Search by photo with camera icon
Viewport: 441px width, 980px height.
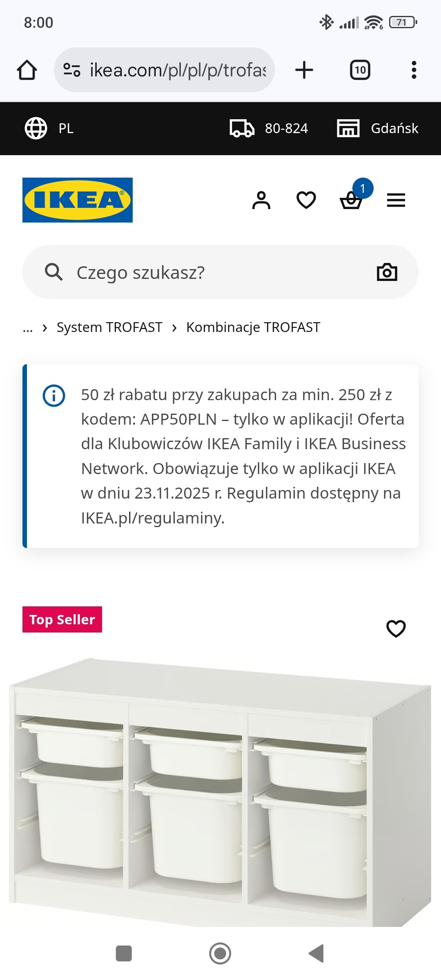click(x=387, y=272)
